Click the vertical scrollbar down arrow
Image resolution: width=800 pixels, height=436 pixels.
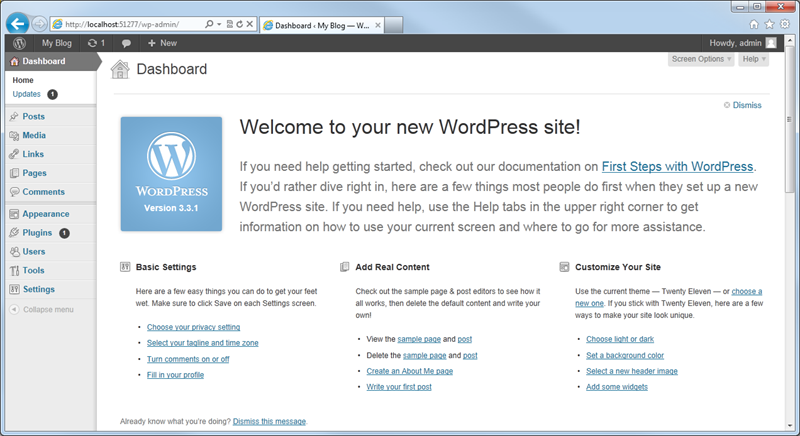coord(790,425)
